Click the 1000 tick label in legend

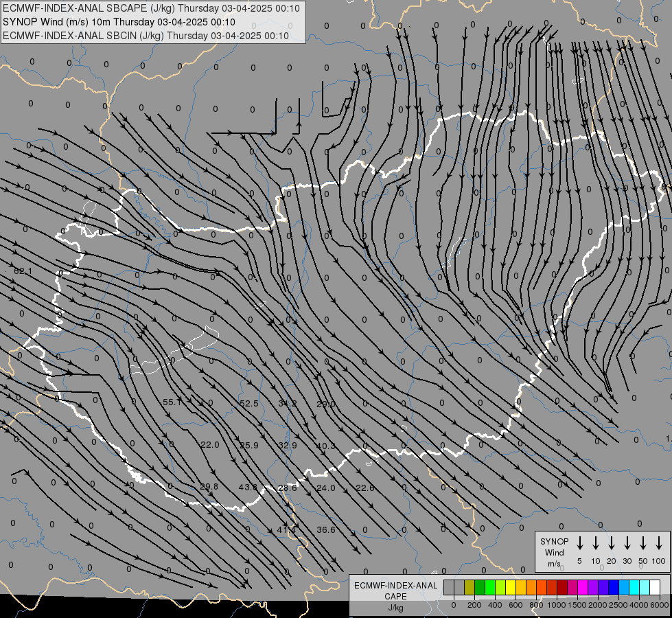(557, 605)
